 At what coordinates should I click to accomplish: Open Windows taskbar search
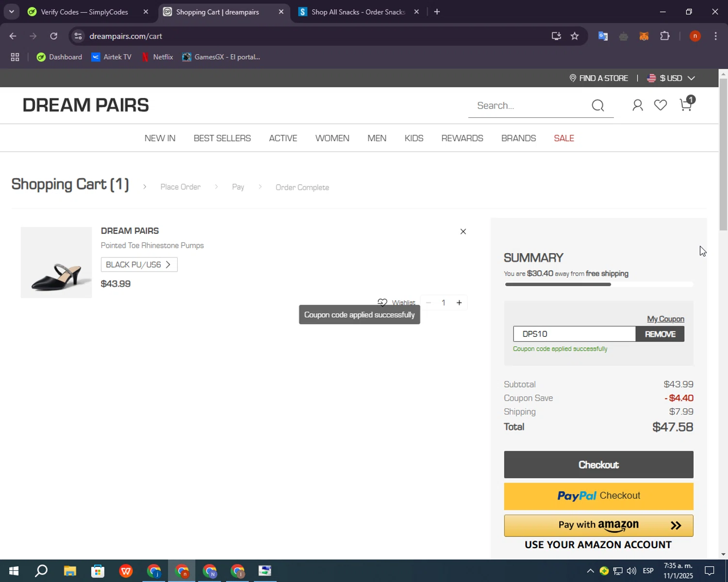[41, 571]
